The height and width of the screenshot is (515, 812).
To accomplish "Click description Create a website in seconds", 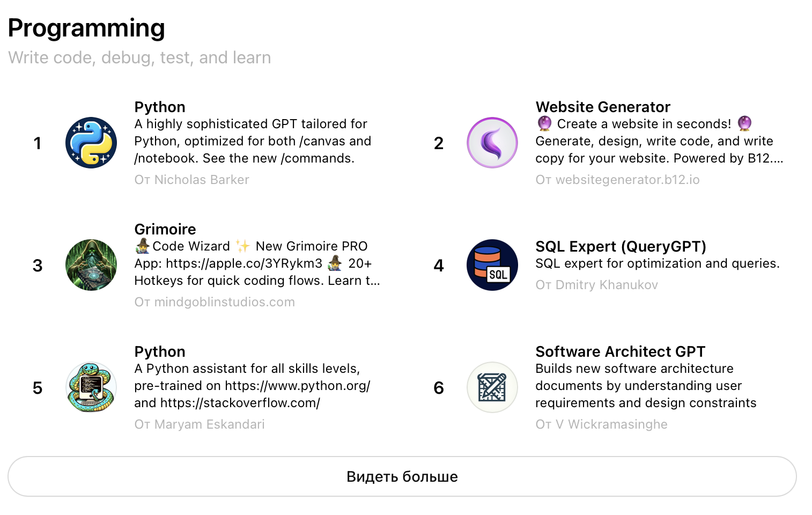I will click(659, 141).
